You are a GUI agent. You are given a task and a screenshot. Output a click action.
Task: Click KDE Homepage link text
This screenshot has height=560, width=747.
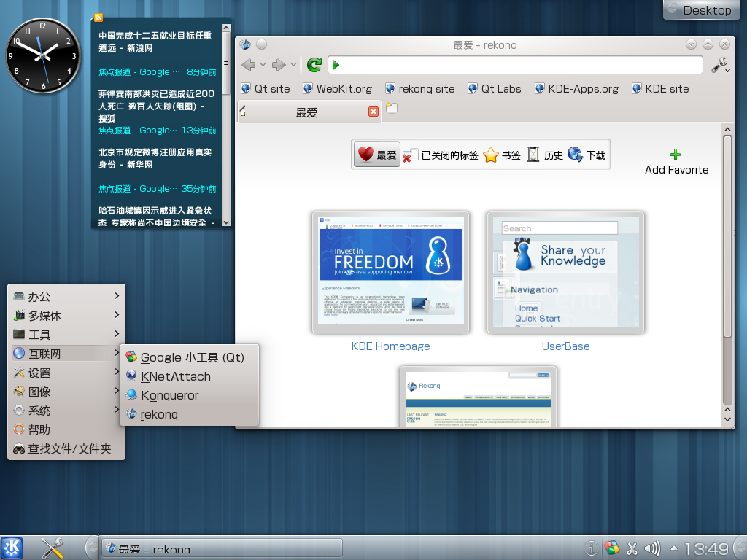391,346
